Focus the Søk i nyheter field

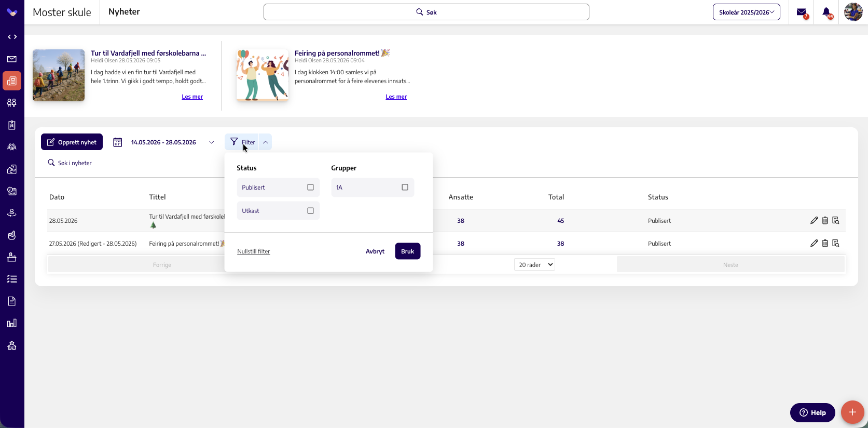[75, 163]
